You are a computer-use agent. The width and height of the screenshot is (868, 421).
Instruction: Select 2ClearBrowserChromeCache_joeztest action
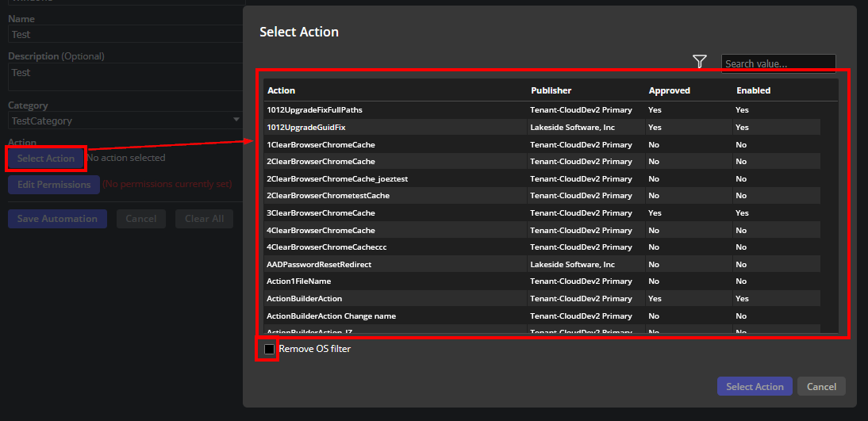(337, 178)
